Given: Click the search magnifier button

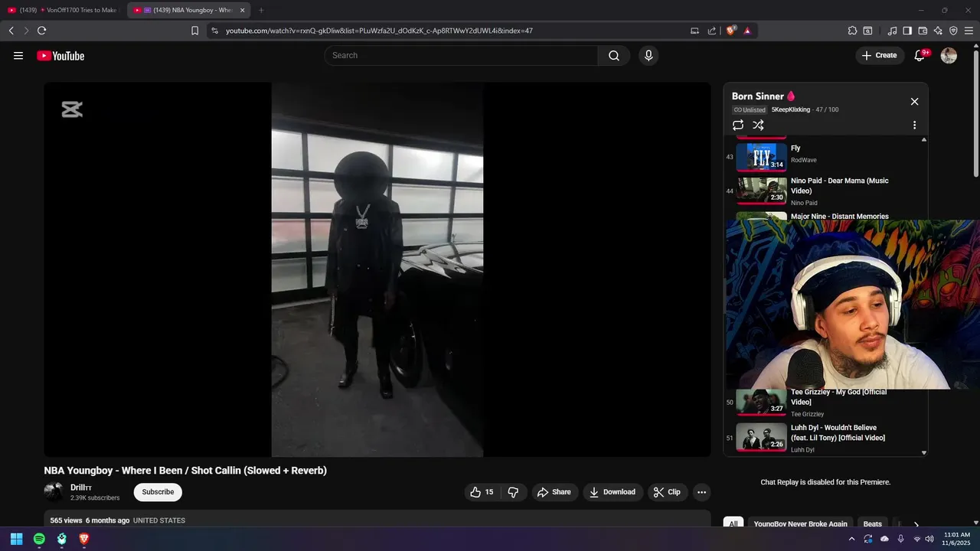Looking at the screenshot, I should click(614, 55).
